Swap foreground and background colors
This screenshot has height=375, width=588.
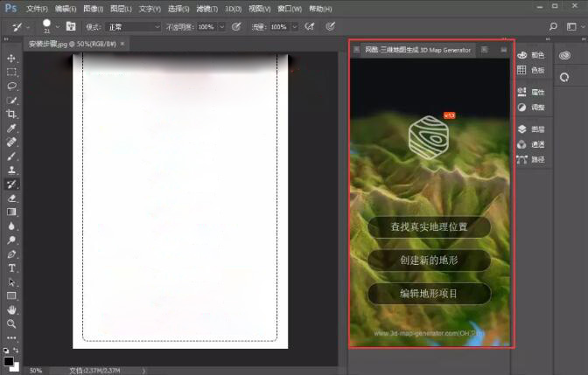[16, 351]
